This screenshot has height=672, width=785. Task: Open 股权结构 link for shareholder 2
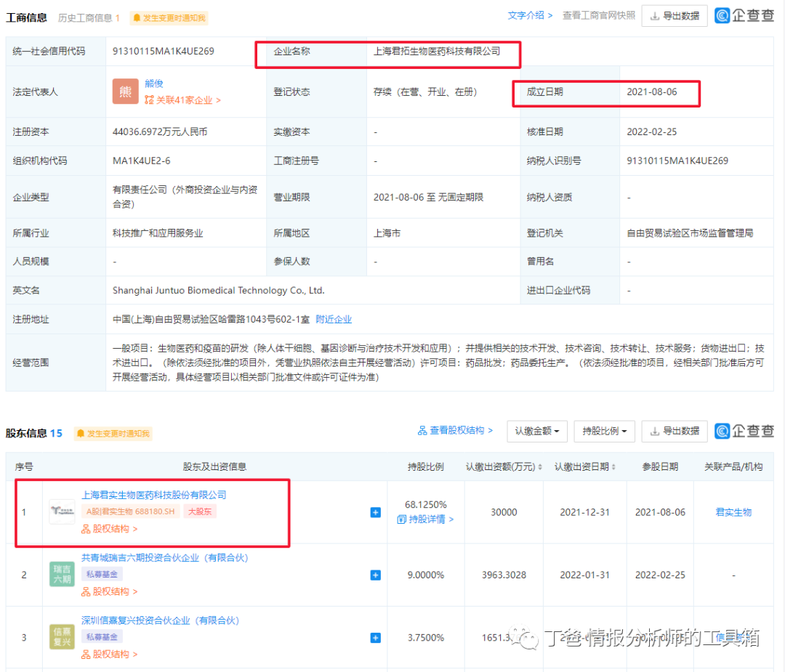pyautogui.click(x=109, y=591)
